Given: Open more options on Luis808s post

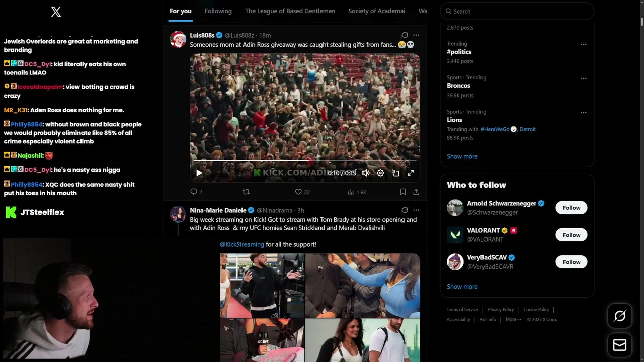Looking at the screenshot, I should click(416, 35).
